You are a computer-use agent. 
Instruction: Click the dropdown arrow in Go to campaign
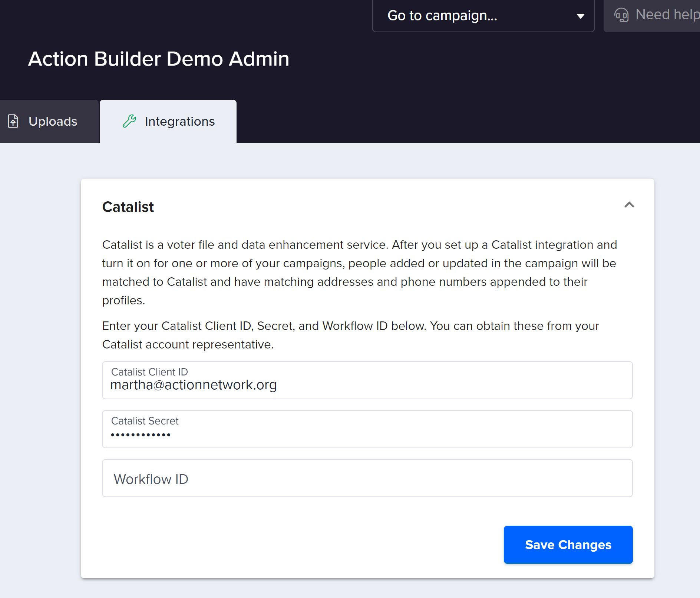pos(580,17)
